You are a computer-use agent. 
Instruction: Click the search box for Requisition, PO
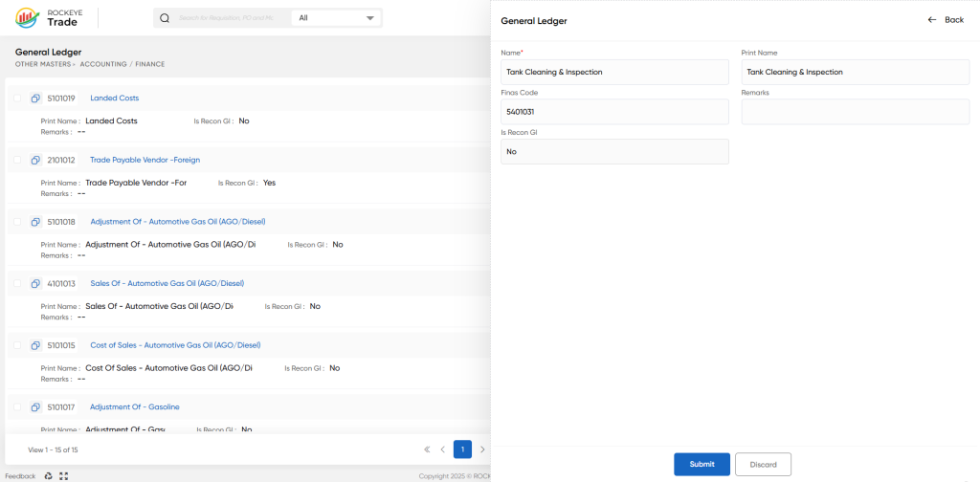(226, 18)
